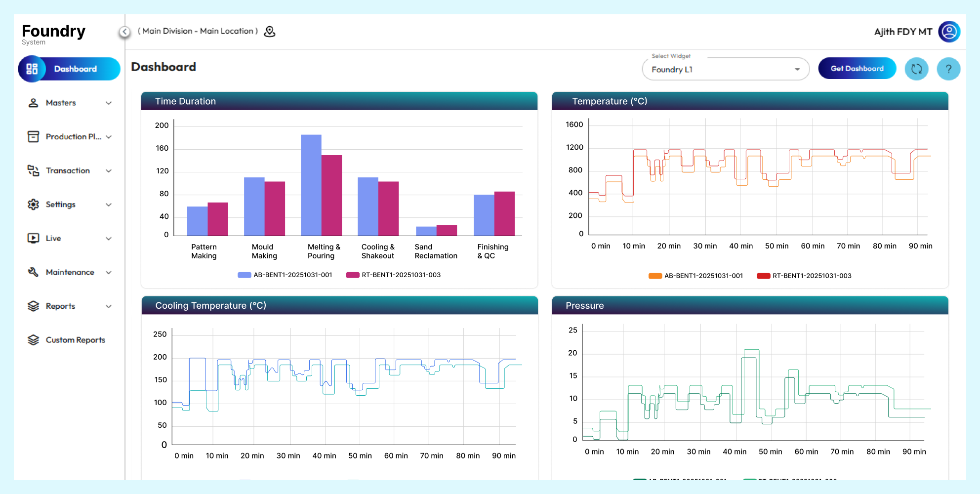Click the Maintenance wrench icon
Image resolution: width=980 pixels, height=494 pixels.
click(x=33, y=272)
